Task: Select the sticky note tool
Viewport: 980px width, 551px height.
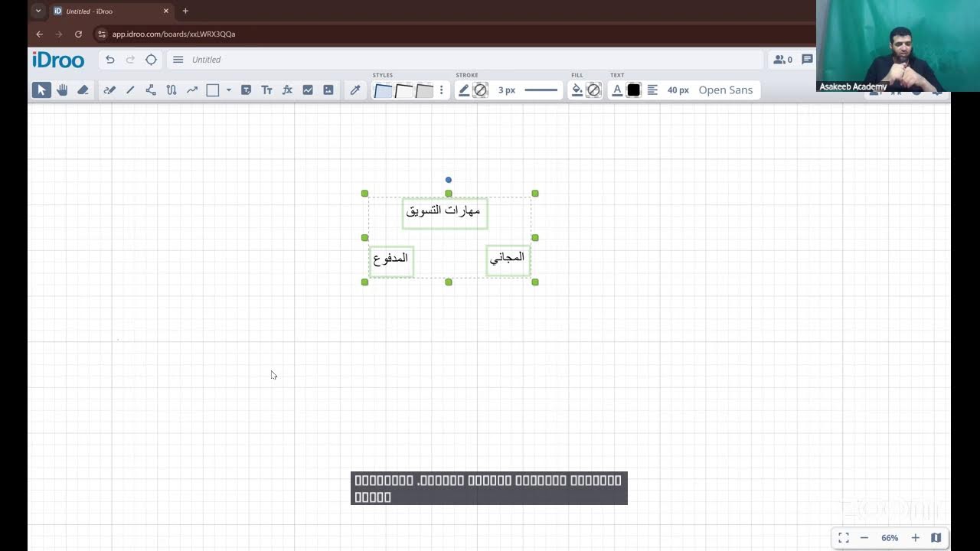Action: point(246,90)
